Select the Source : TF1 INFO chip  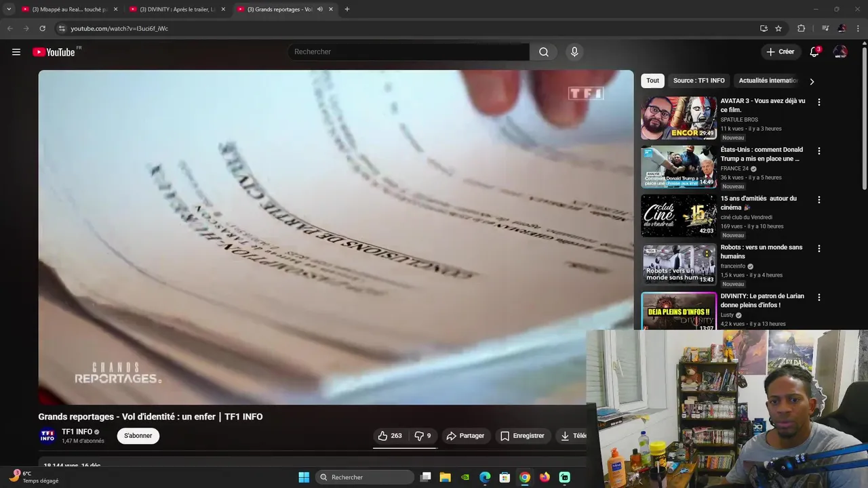(x=698, y=81)
